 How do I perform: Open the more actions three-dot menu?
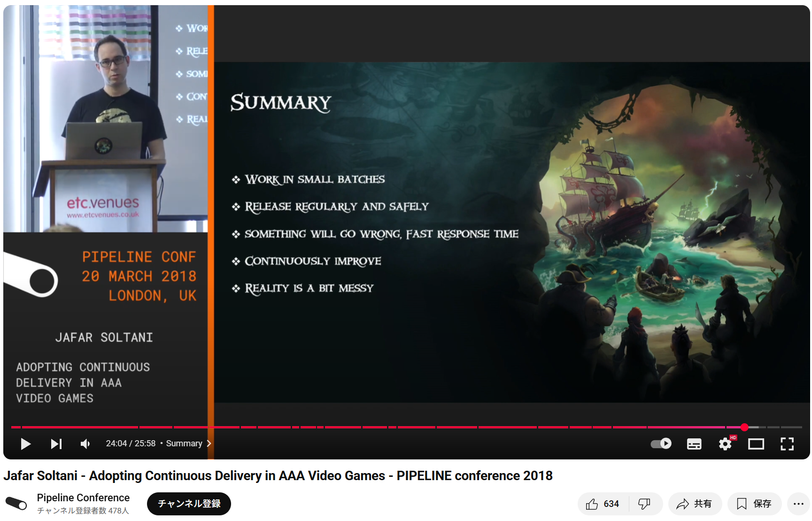(798, 504)
